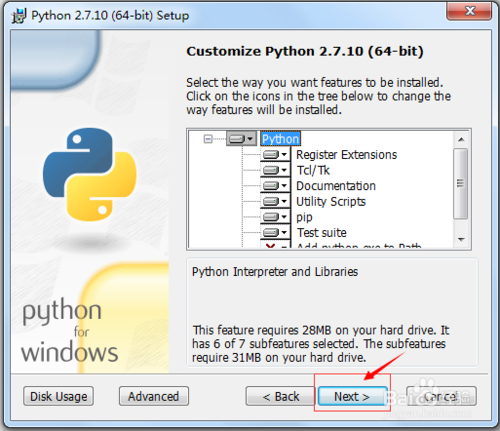
Task: Open Documentation install option dropdown
Action: 275,186
